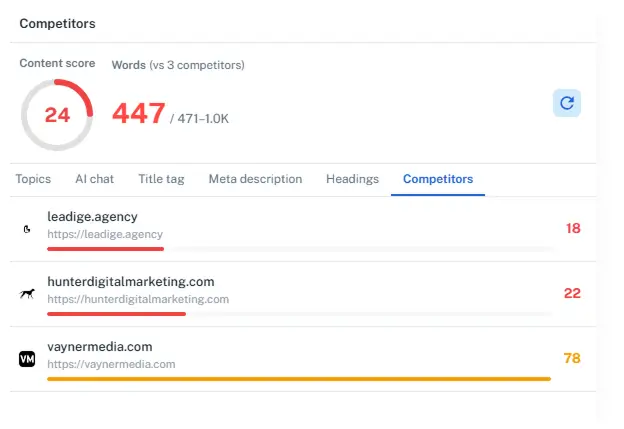Click the hunterdigitalmarketing dog favicon
The width and height of the screenshot is (624, 429).
[27, 294]
